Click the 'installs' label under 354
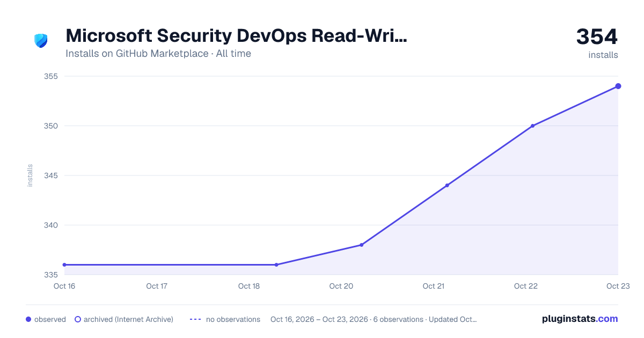This screenshot has height=338, width=644. [603, 55]
